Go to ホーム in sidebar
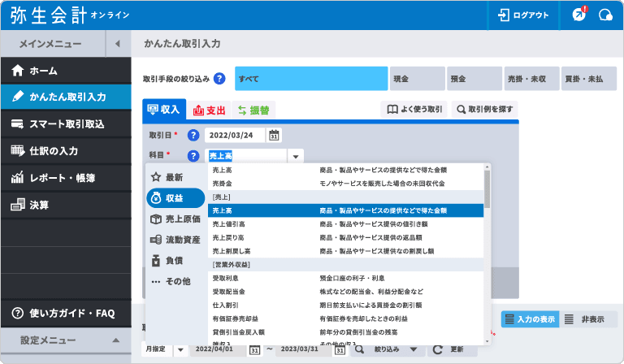The height and width of the screenshot is (364, 624). 66,71
